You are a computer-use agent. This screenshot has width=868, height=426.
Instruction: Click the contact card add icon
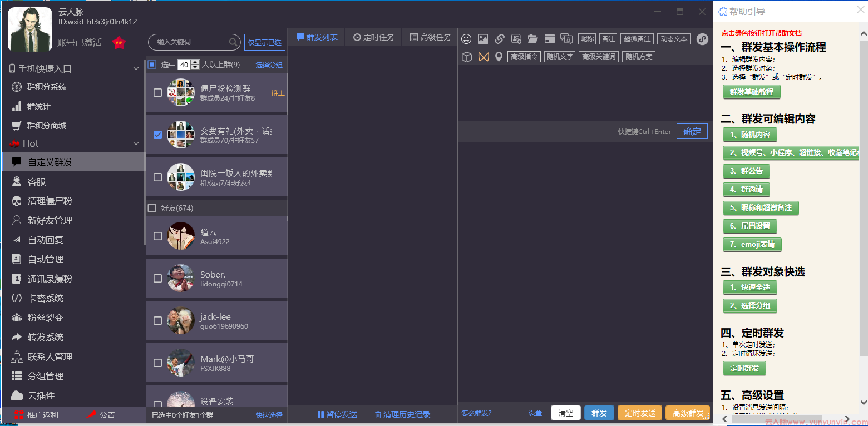[516, 39]
